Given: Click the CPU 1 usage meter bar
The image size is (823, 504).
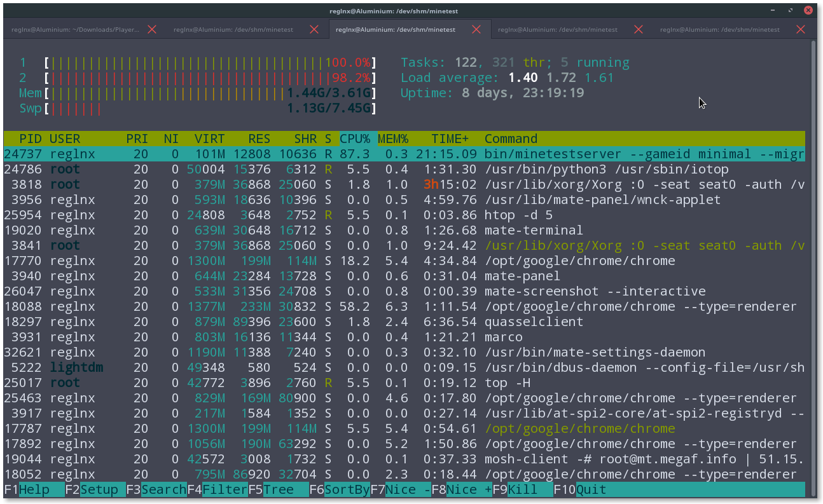Looking at the screenshot, I should point(211,62).
